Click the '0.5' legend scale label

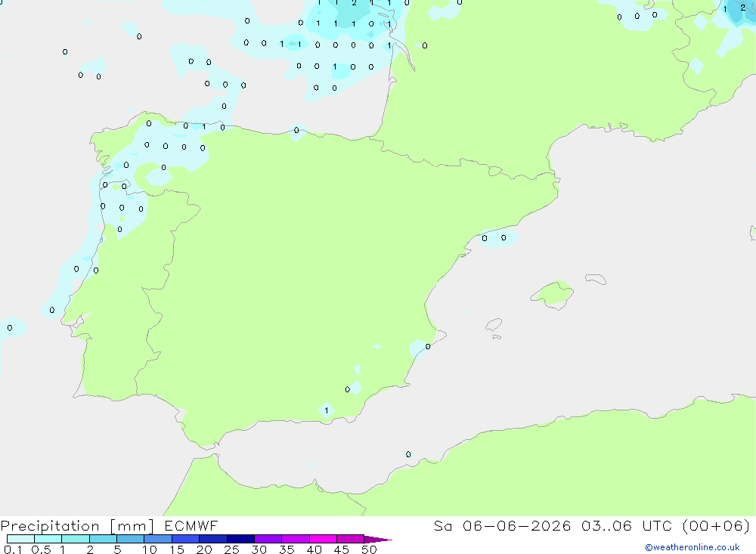tap(41, 549)
